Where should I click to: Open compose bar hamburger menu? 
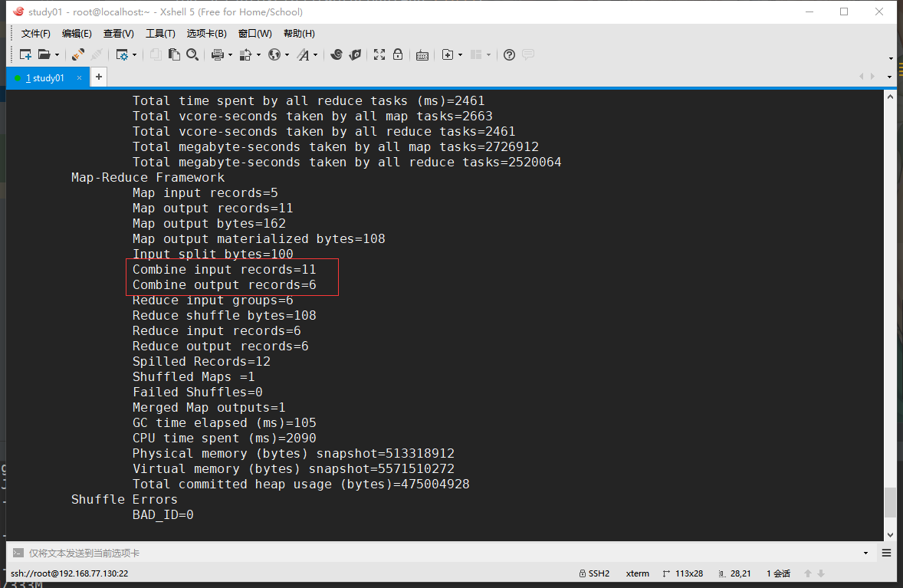pos(886,553)
